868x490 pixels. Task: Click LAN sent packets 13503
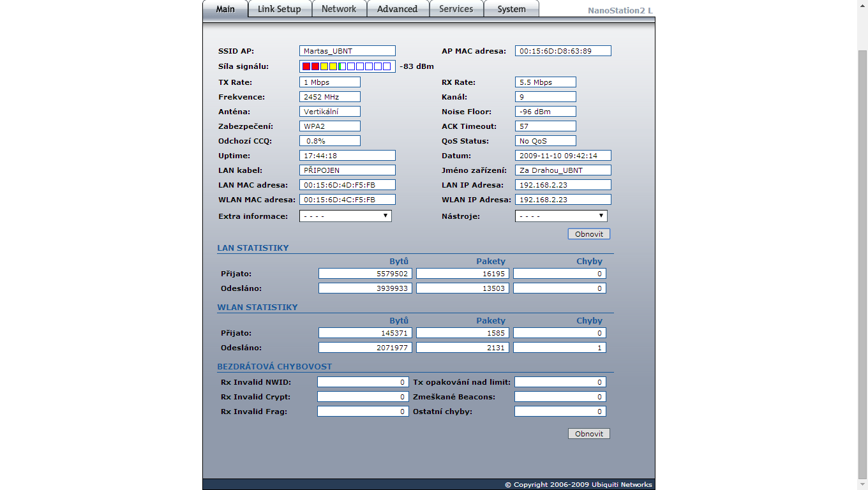(463, 288)
